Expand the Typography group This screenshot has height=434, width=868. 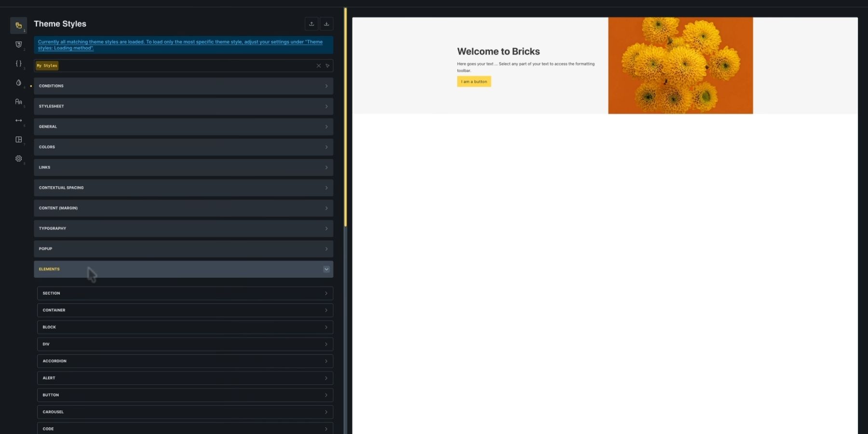183,228
